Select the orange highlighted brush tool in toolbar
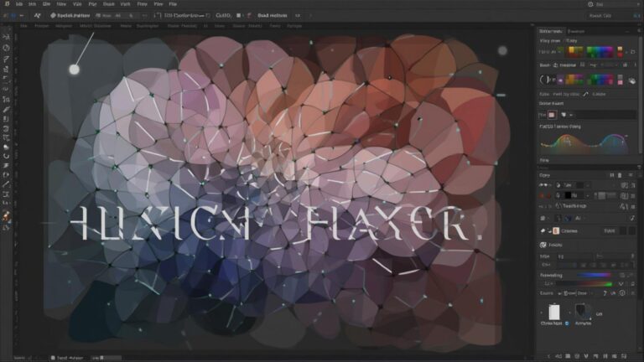The image size is (644, 362). [6, 216]
